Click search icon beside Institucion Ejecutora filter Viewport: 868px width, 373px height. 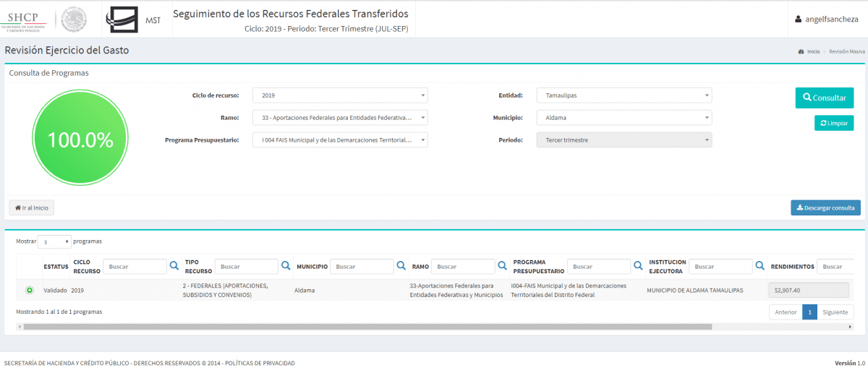point(759,266)
